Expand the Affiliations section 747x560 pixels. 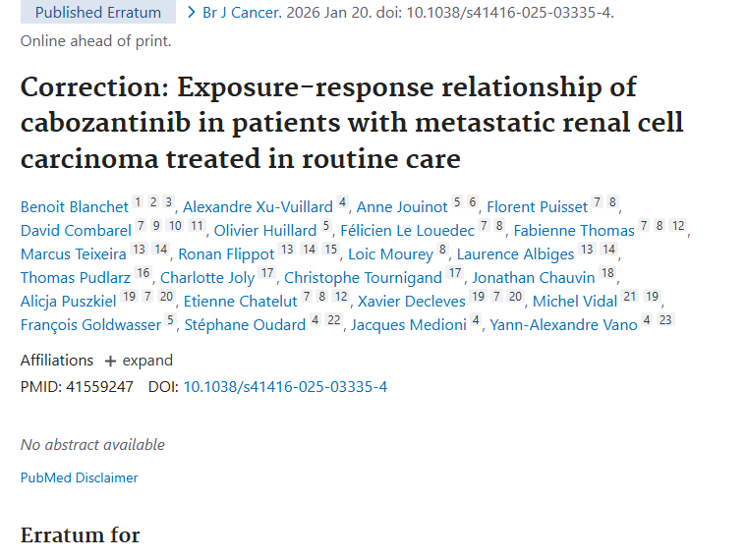(147, 361)
